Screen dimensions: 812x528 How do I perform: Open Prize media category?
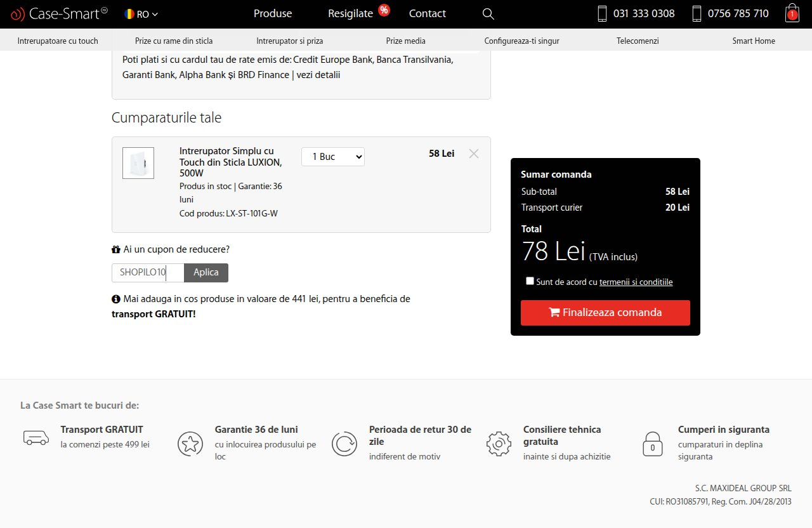click(x=406, y=41)
